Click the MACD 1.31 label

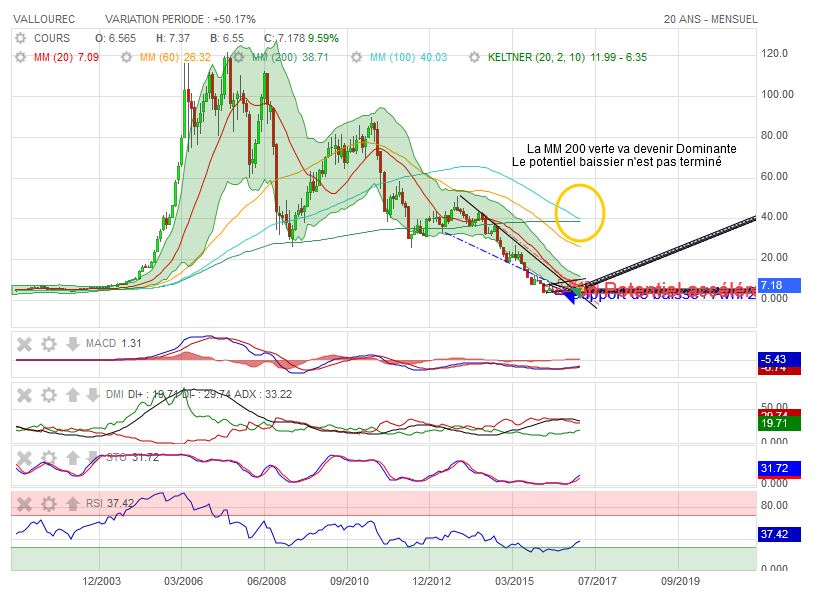click(x=114, y=343)
